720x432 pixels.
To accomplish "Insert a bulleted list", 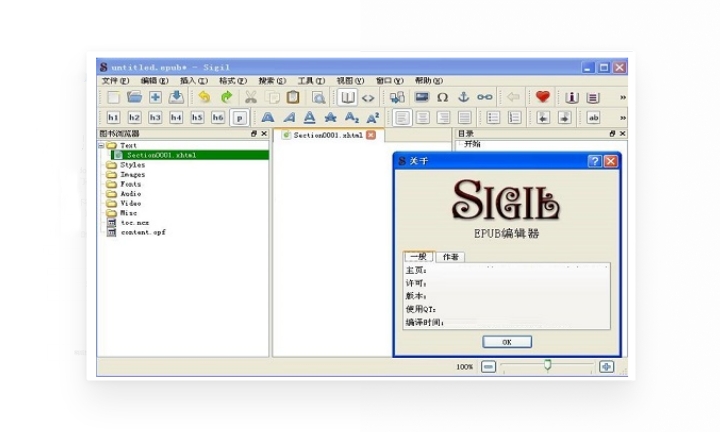I will click(493, 118).
